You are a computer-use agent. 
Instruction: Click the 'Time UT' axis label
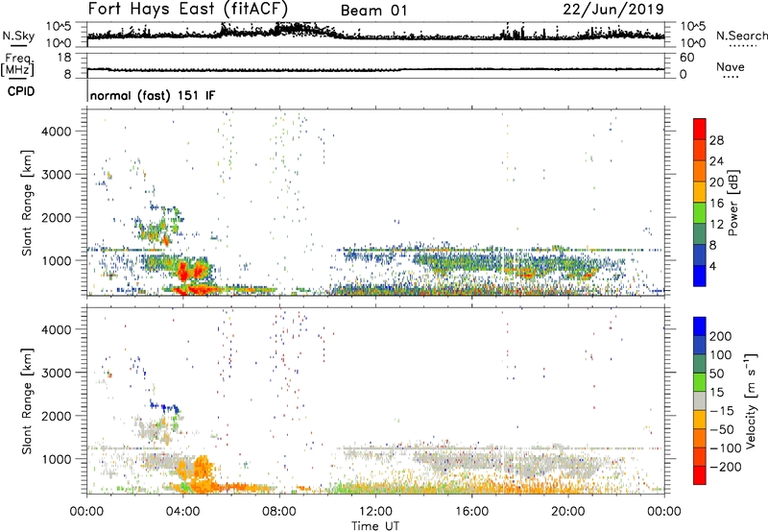click(375, 526)
